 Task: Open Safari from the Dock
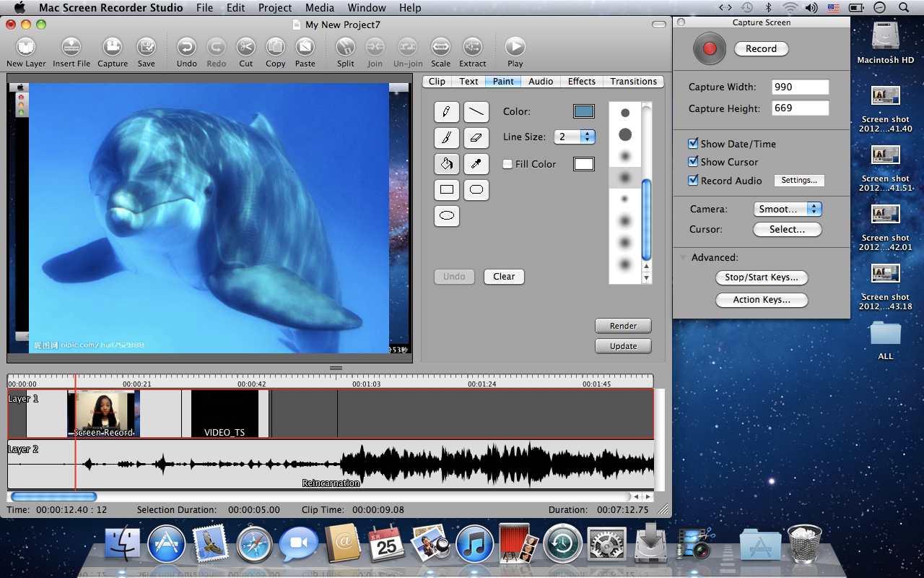254,545
